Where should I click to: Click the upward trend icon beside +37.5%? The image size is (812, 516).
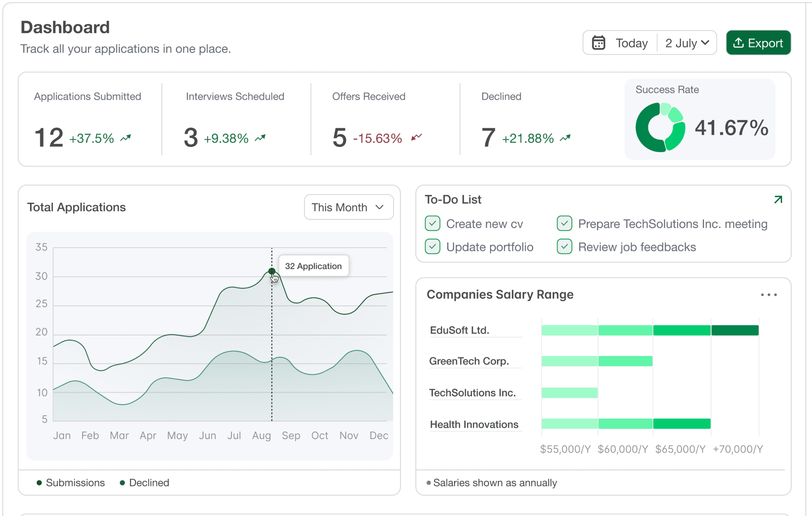(126, 138)
